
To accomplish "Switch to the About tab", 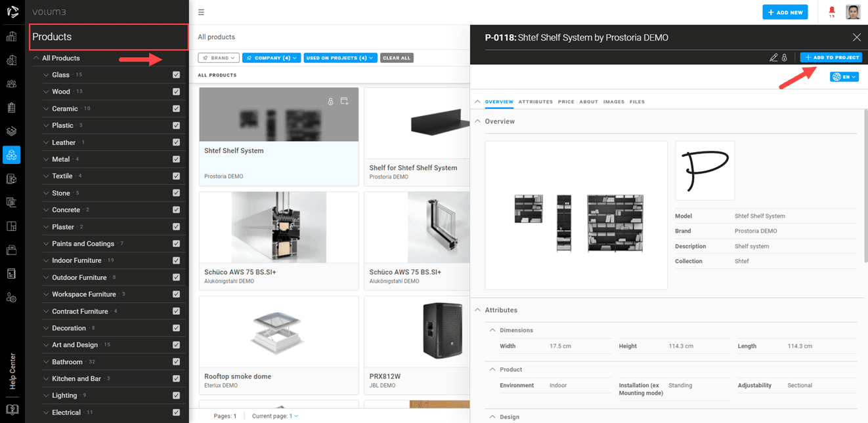I will (x=589, y=102).
